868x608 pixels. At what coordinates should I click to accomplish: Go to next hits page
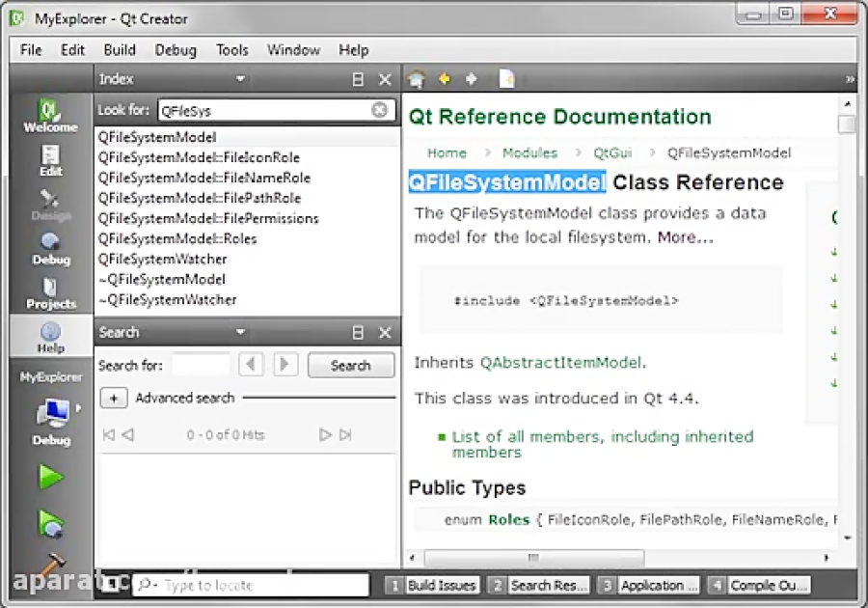325,435
